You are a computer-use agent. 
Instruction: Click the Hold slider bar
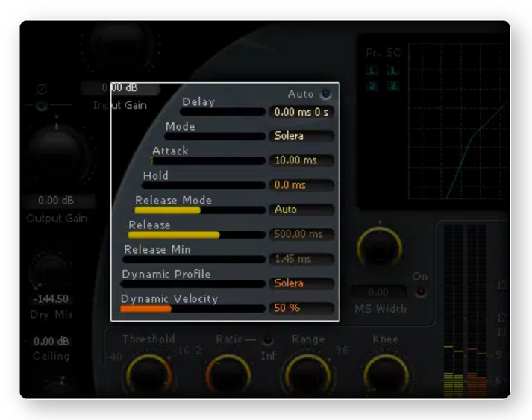tap(204, 186)
